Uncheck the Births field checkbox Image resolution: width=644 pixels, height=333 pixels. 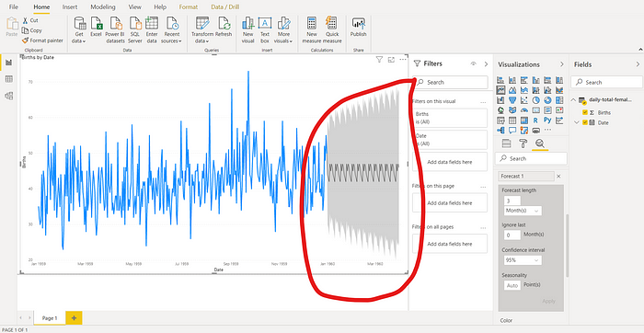click(585, 112)
